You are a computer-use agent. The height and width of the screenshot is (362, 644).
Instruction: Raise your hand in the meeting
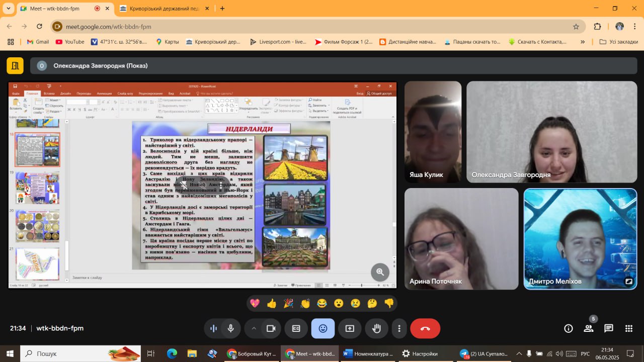[x=376, y=328]
